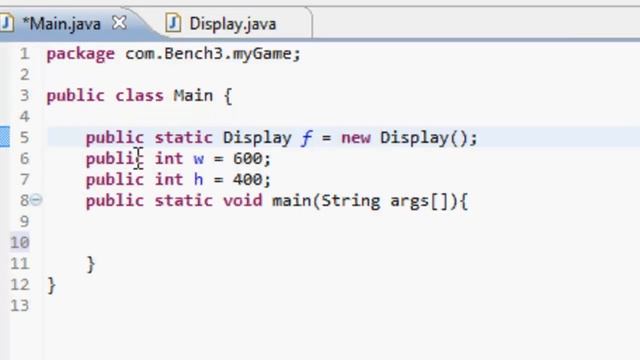
Task: Collapse the main method fold marker
Action: click(x=36, y=200)
